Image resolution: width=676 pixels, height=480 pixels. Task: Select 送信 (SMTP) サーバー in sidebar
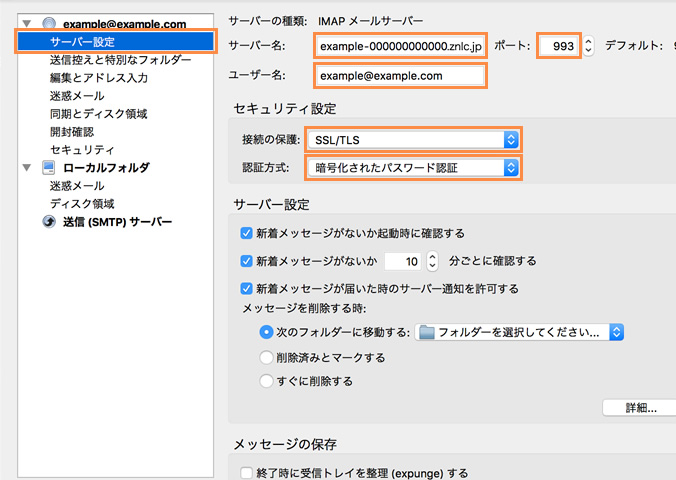coord(117,222)
